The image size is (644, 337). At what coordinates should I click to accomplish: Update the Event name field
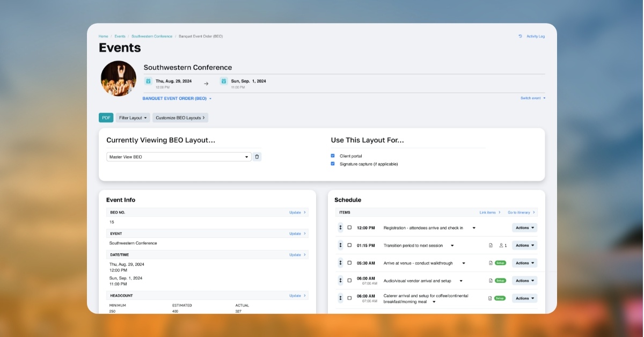[297, 233]
